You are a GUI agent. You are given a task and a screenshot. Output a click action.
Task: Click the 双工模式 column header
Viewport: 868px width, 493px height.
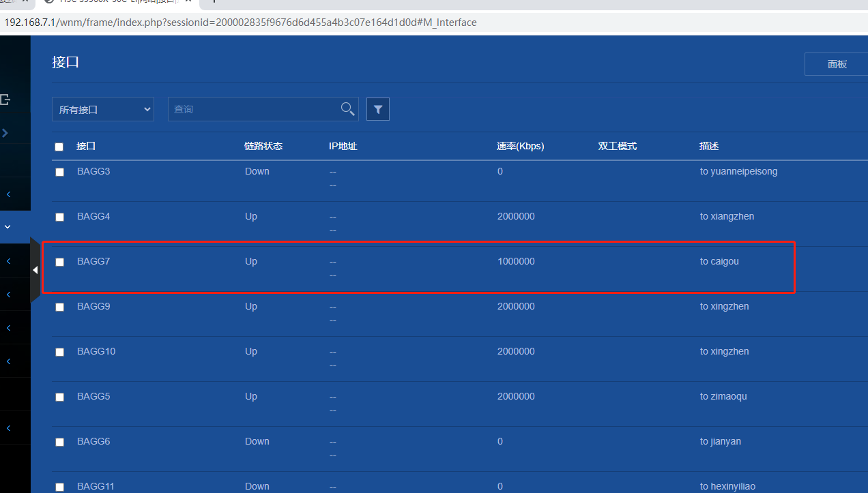point(618,146)
